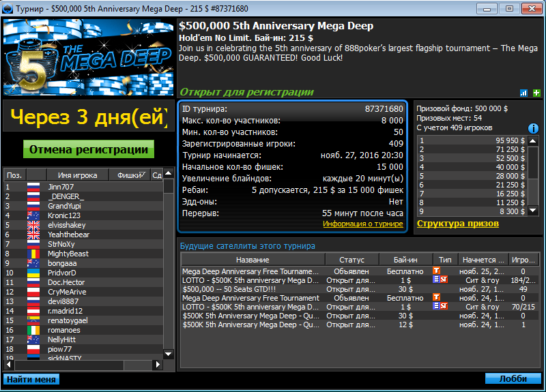Click the flag beside PridvorD

tap(33, 273)
